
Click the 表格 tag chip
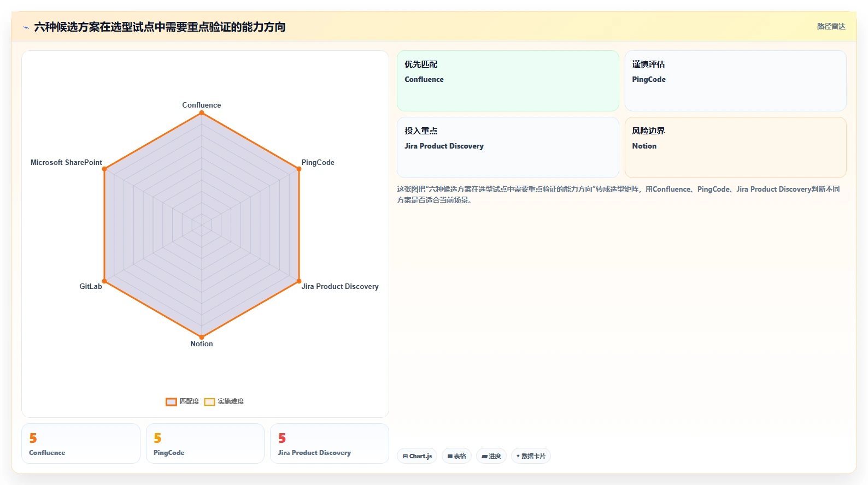[x=456, y=456]
